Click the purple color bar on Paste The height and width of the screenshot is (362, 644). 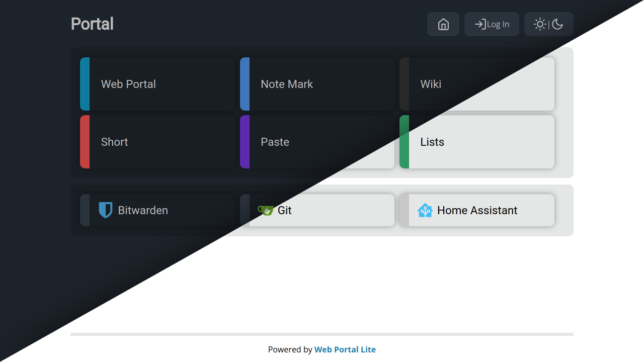point(245,142)
